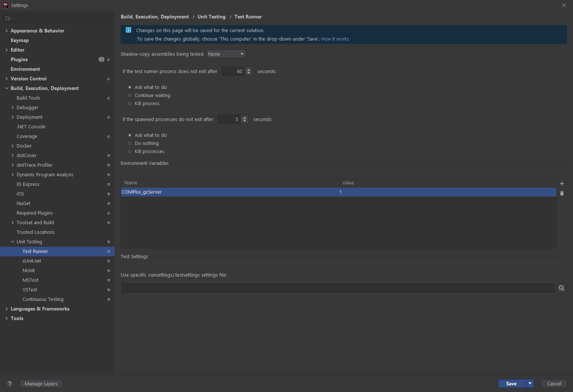Open help via question mark icon

10,384
